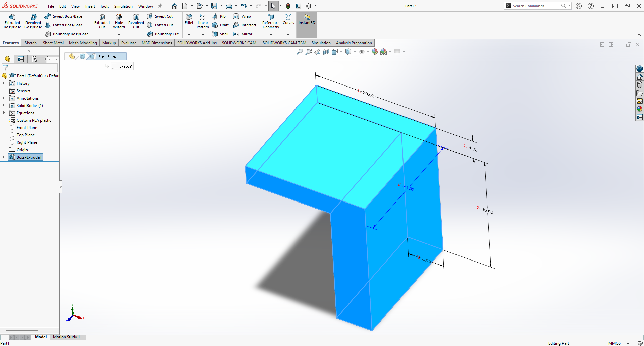644x346 pixels.
Task: Switch to the Sheet Metal tab
Action: pyautogui.click(x=53, y=43)
